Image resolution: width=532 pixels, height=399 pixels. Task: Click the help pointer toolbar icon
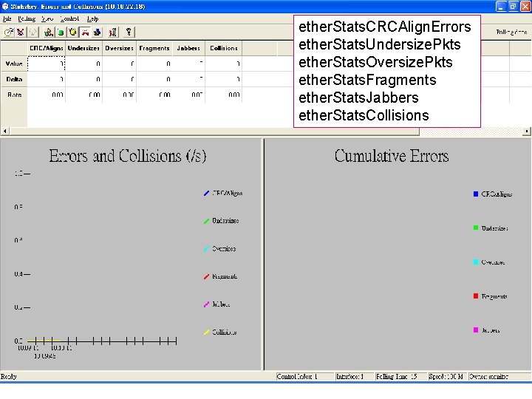tap(129, 33)
